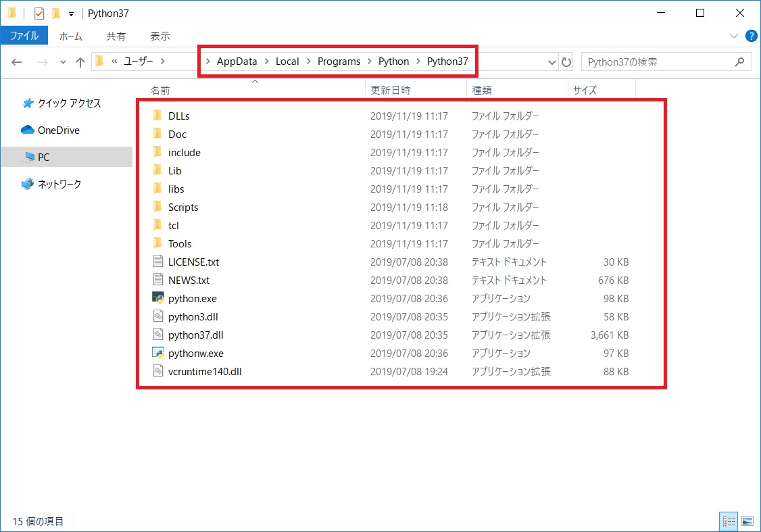Sort by the 更新日時 column header
Screen dimensions: 761x532
click(x=391, y=91)
